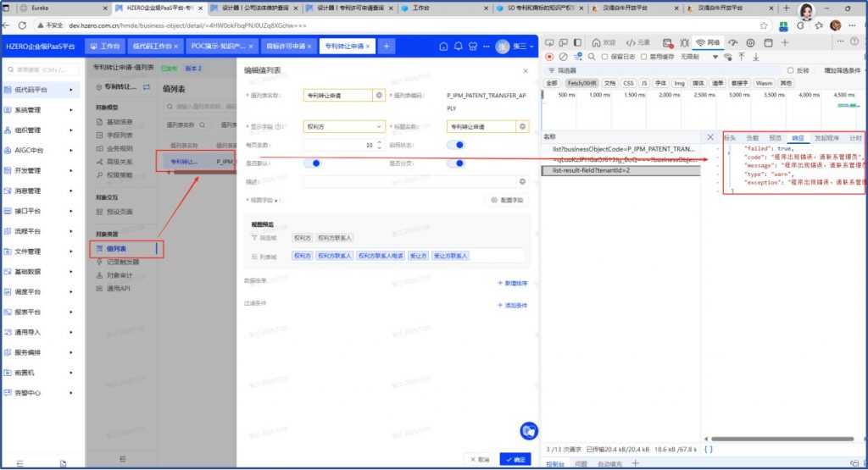Click the 配置字段 button

pyautogui.click(x=507, y=201)
